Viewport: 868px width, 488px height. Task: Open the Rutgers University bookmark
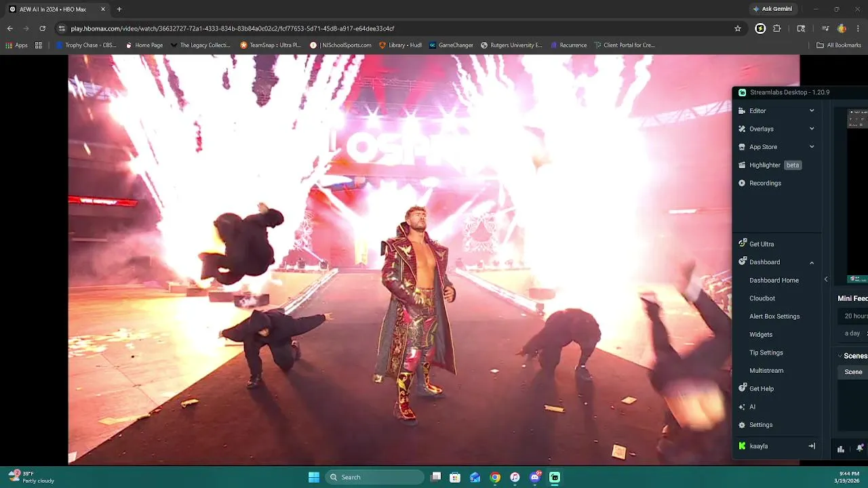click(512, 45)
